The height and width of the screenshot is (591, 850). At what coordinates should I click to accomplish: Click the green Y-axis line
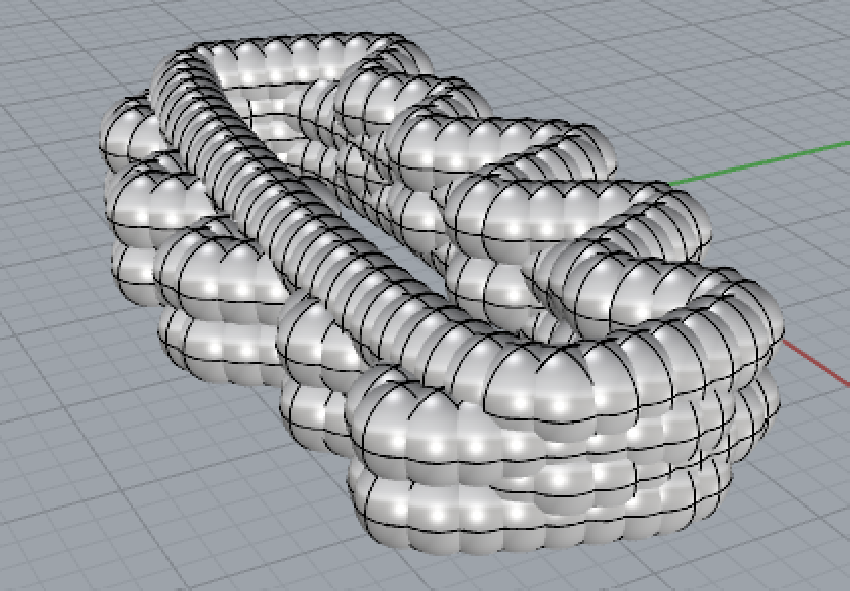point(760,164)
